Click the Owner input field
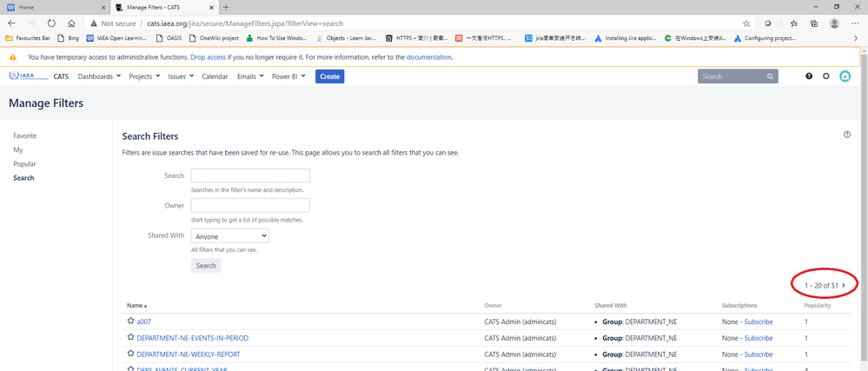The width and height of the screenshot is (868, 371). click(250, 205)
